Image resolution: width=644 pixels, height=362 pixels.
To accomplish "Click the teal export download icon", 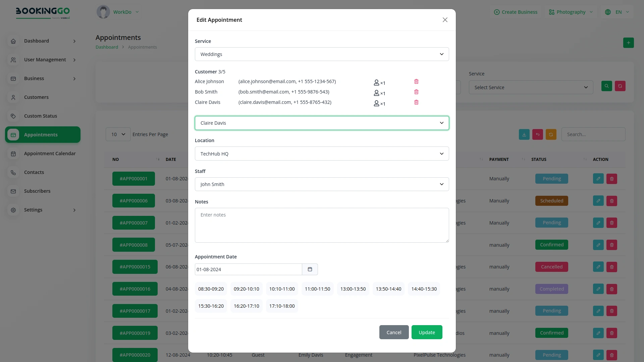I will [524, 134].
